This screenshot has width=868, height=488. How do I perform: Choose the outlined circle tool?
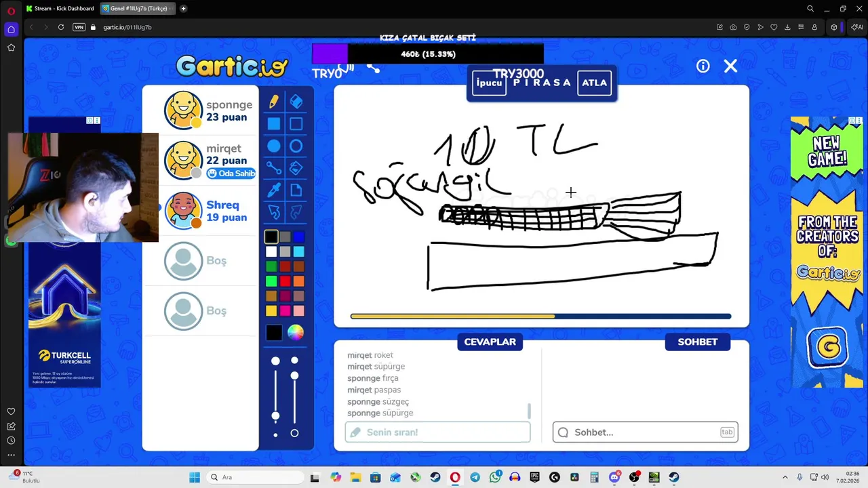(x=296, y=146)
